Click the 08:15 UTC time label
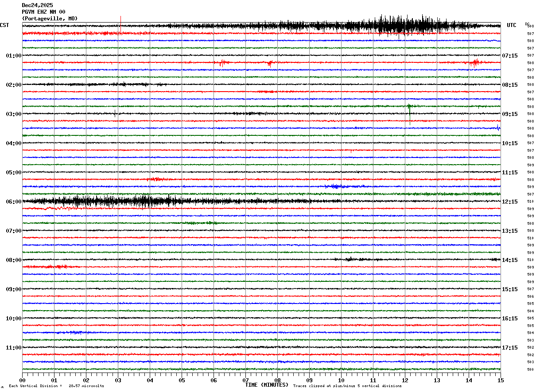536x392 pixels. click(510, 85)
